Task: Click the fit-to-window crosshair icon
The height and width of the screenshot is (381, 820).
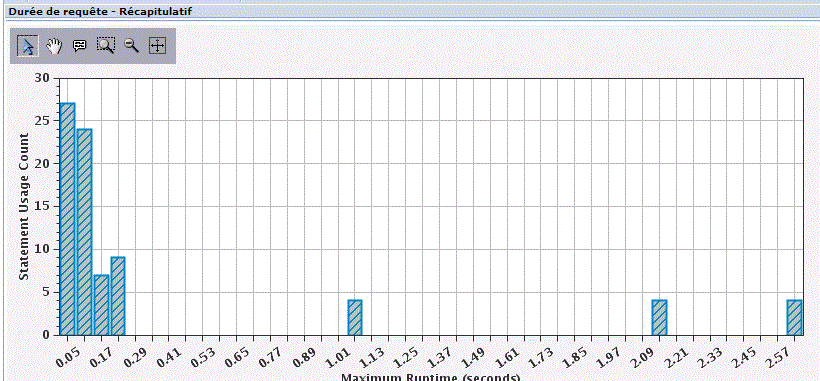Action: point(157,46)
